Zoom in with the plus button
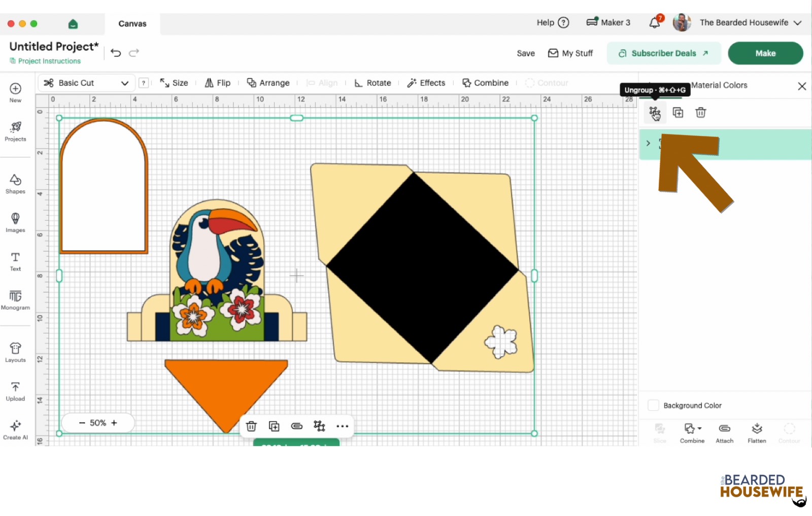 pyautogui.click(x=114, y=423)
